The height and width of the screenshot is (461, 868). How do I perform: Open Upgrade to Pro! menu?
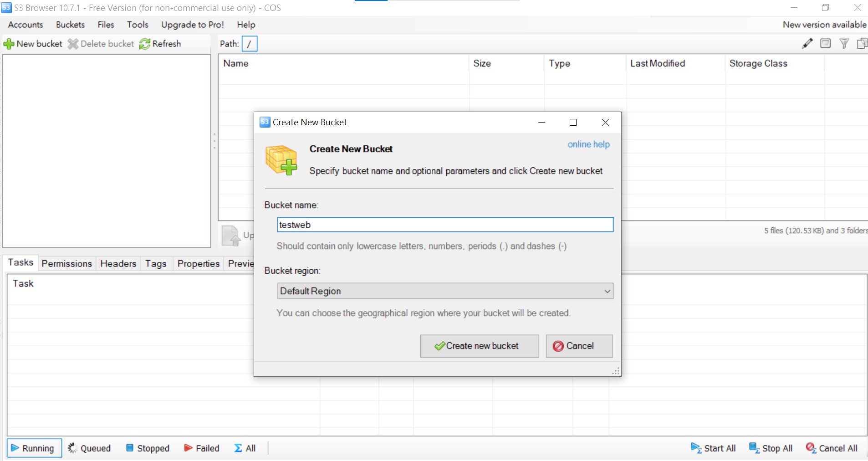192,25
